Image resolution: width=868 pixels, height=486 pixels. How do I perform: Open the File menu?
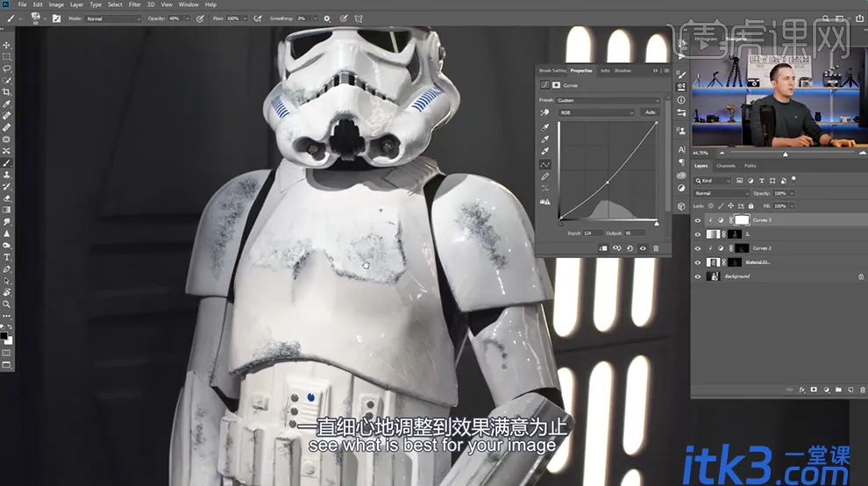[22, 4]
